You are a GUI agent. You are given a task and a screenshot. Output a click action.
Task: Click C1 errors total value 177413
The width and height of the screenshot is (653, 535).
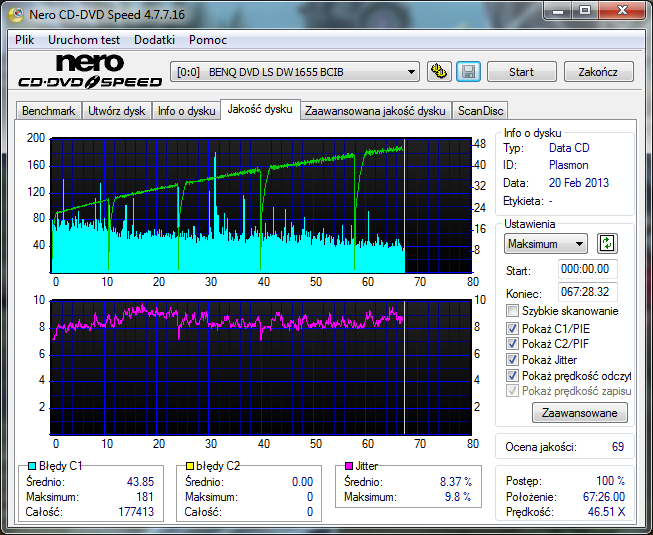pos(136,512)
